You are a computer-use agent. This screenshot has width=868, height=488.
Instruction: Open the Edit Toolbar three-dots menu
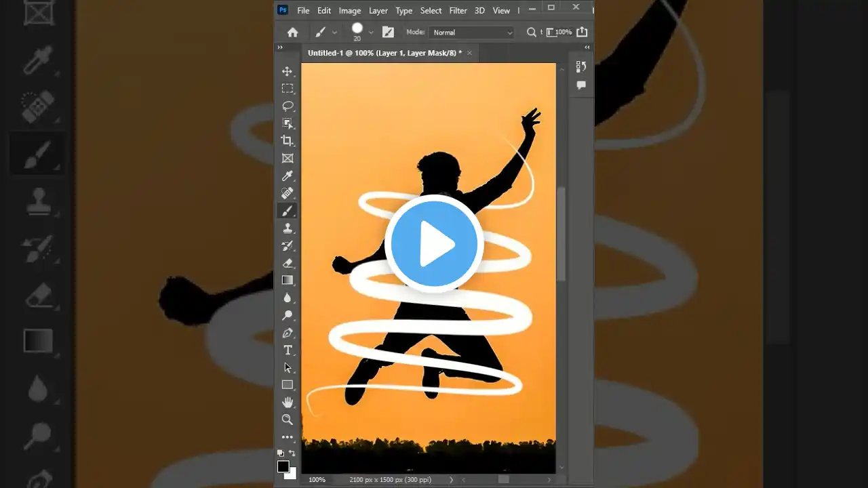click(288, 437)
